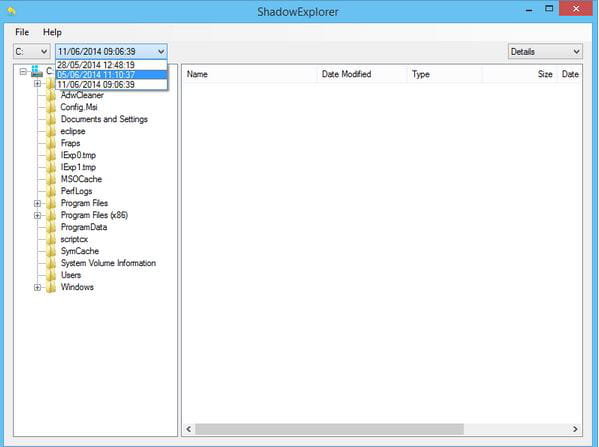Click the Documents and Settings folder icon

click(51, 119)
